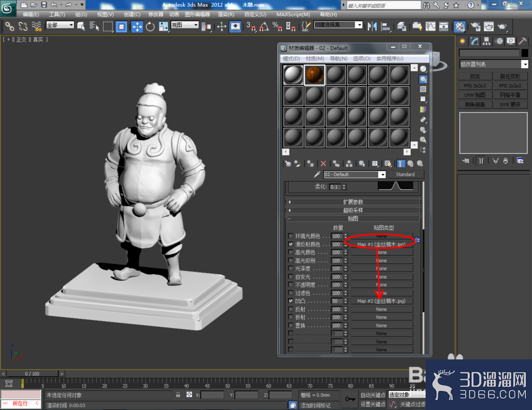This screenshot has height=410, width=532.
Task: Open the 视图 reference coordinate dropdown
Action: pyautogui.click(x=196, y=25)
